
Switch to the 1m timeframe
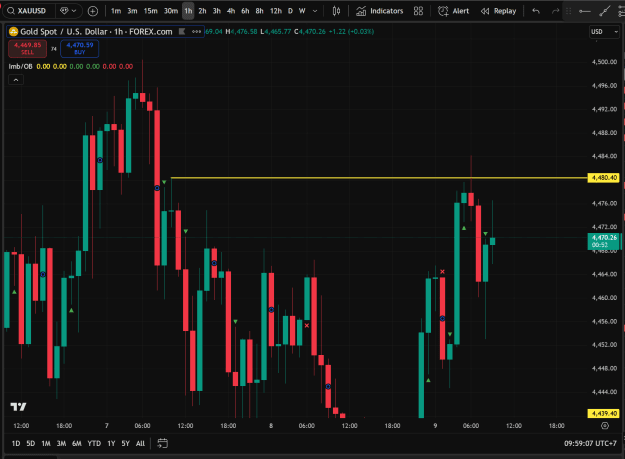point(116,11)
